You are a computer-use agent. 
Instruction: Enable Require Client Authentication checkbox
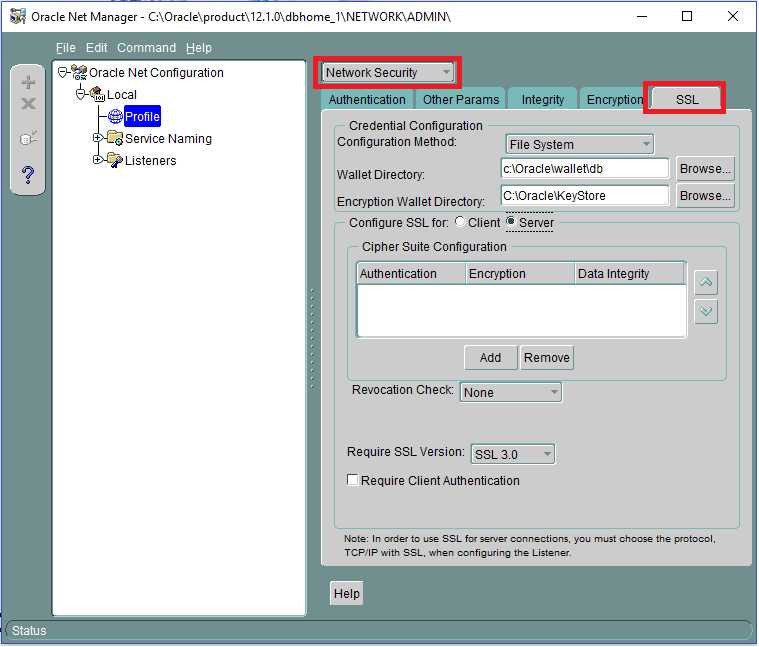(353, 480)
